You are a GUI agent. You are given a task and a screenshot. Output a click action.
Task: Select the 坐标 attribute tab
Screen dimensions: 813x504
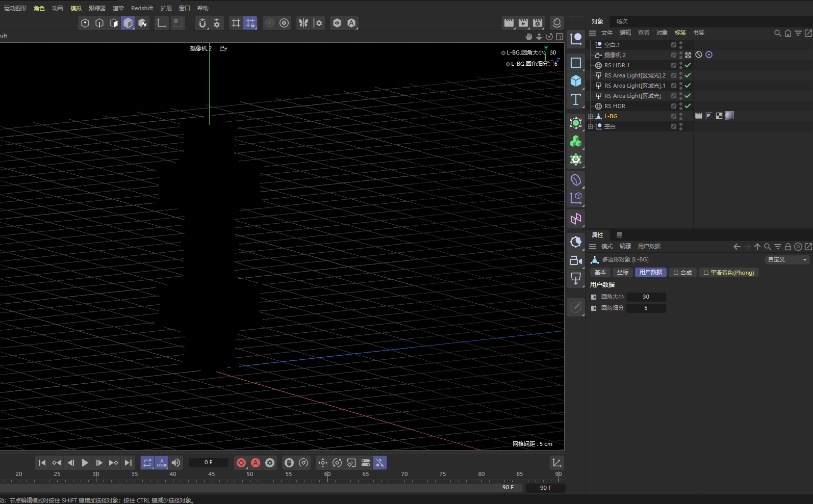pos(623,273)
